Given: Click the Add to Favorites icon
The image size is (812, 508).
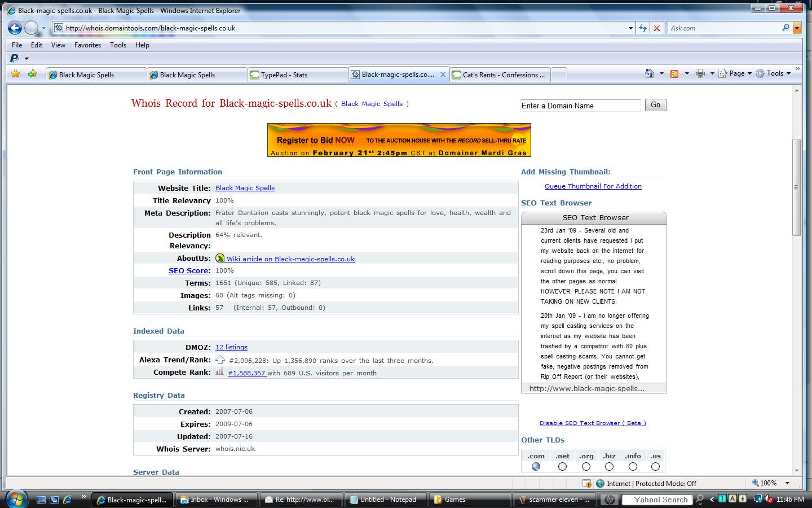Looking at the screenshot, I should click(32, 74).
